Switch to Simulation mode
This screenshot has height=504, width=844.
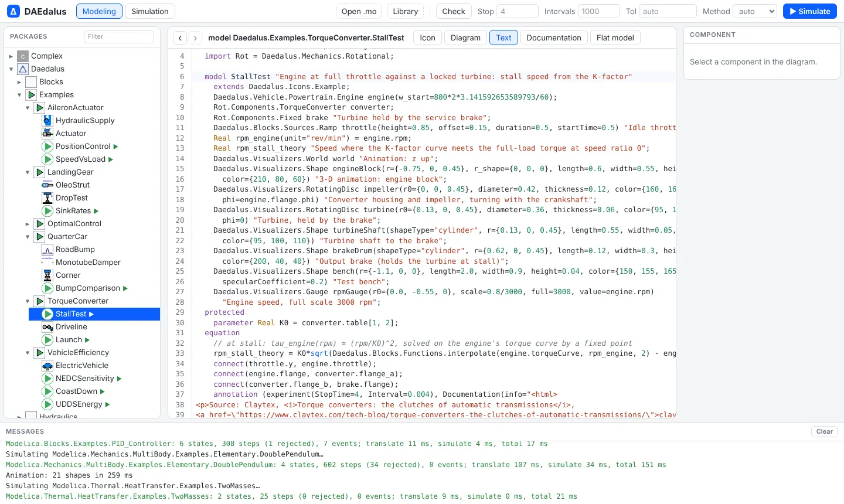point(150,11)
